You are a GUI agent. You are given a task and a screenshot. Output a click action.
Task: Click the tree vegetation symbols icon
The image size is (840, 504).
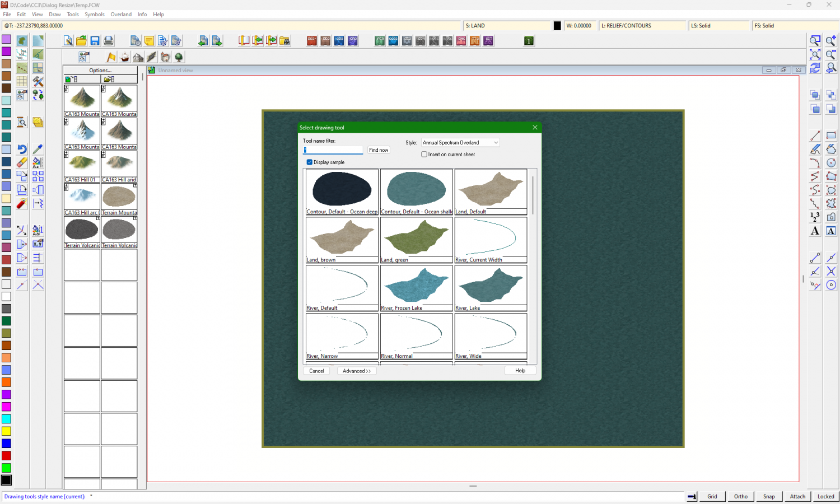[x=179, y=57]
